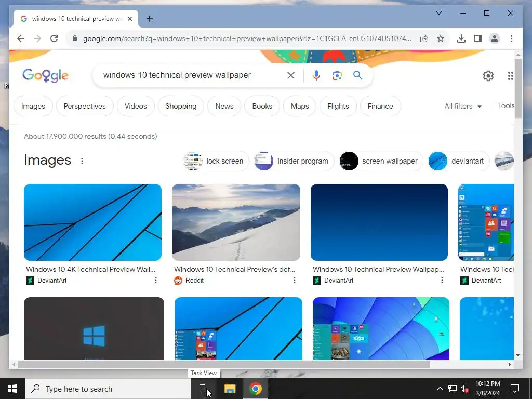
Task: Start voice search with the microphone
Action: click(x=316, y=75)
